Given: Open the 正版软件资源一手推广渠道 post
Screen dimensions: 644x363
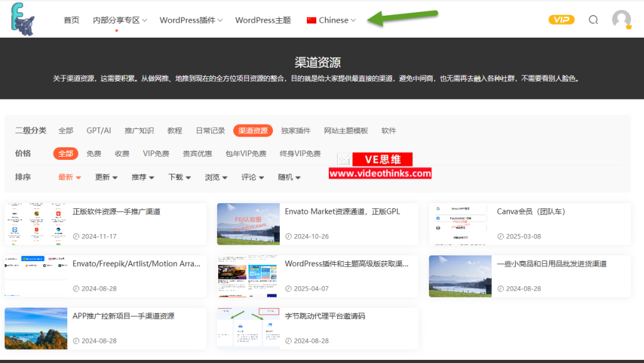Looking at the screenshot, I should [x=116, y=212].
